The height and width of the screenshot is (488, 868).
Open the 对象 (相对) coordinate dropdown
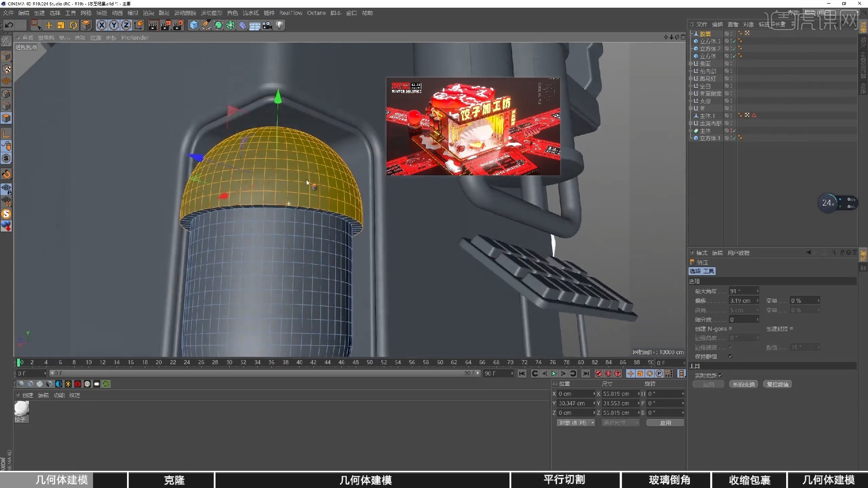[x=576, y=423]
